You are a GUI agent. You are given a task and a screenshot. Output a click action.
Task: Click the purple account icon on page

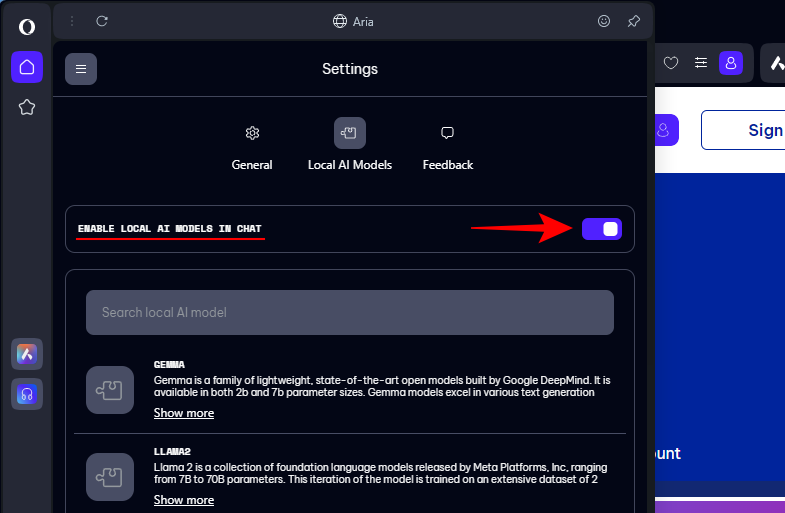pos(666,130)
